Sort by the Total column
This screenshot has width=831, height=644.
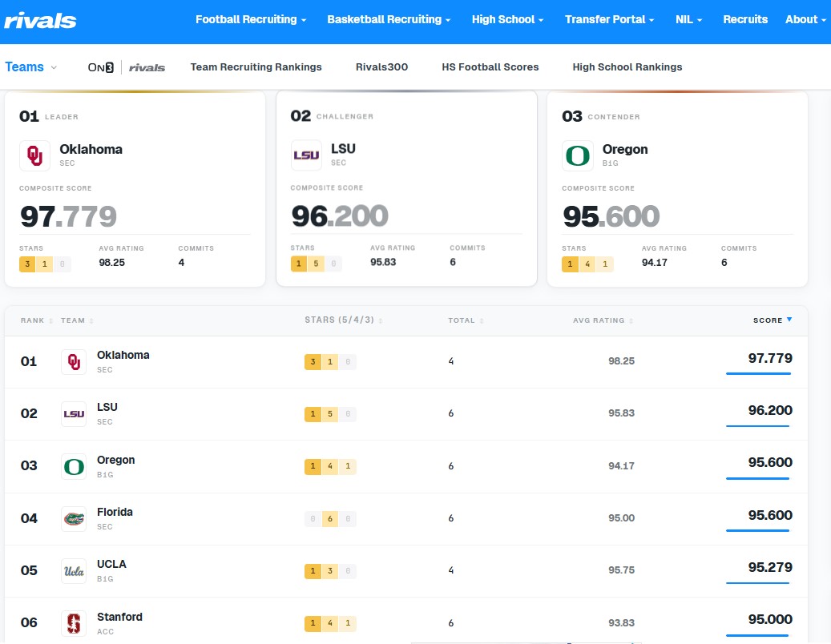(466, 320)
